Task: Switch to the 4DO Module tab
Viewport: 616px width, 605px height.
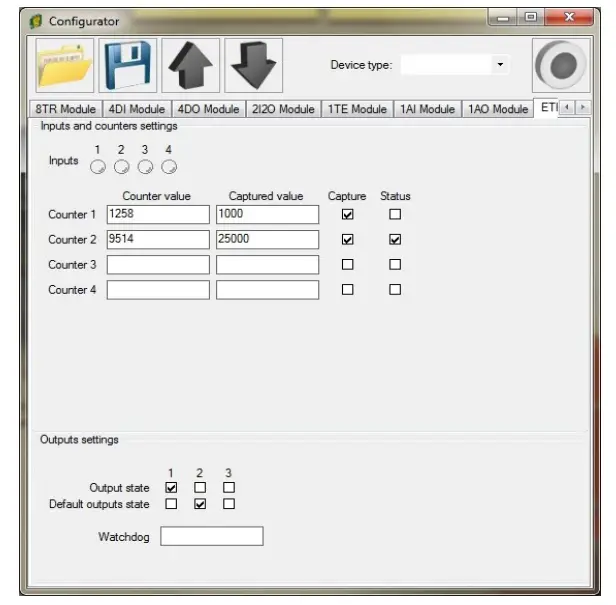Action: coord(209,109)
